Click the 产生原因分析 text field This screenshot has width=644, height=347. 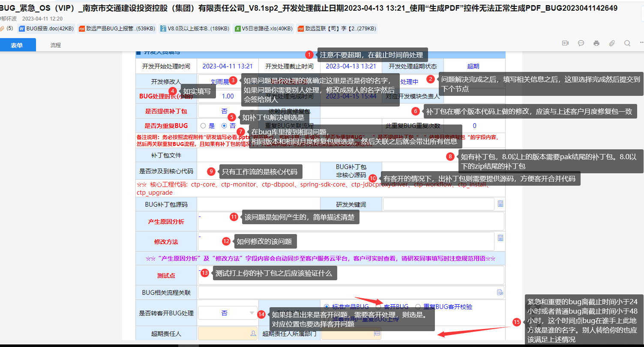[x=350, y=221]
